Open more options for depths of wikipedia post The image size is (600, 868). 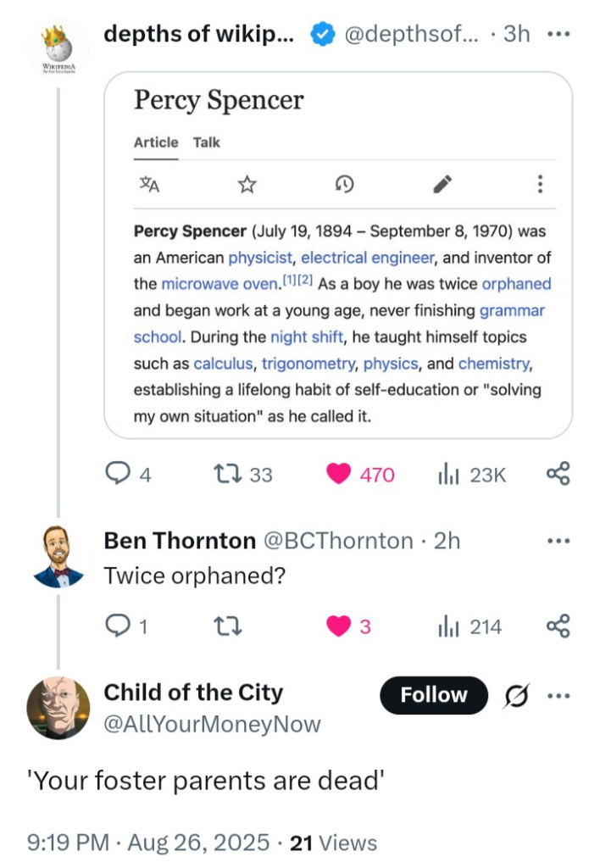coord(558,35)
